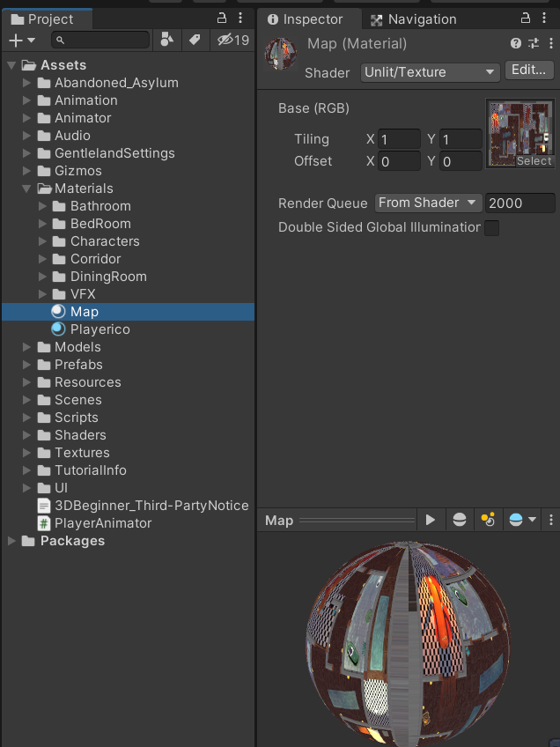Expand the VFX subfolder
560x747 pixels.
point(42,294)
